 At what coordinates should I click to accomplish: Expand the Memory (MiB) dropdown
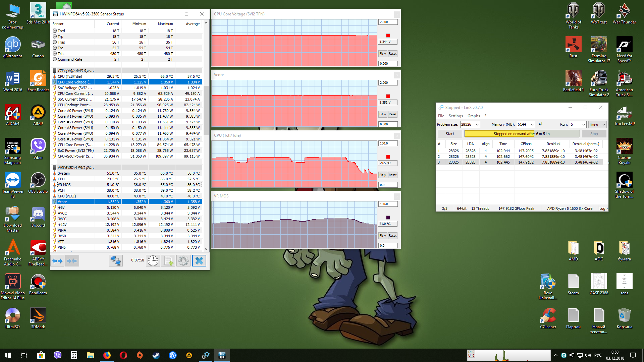[x=532, y=125]
